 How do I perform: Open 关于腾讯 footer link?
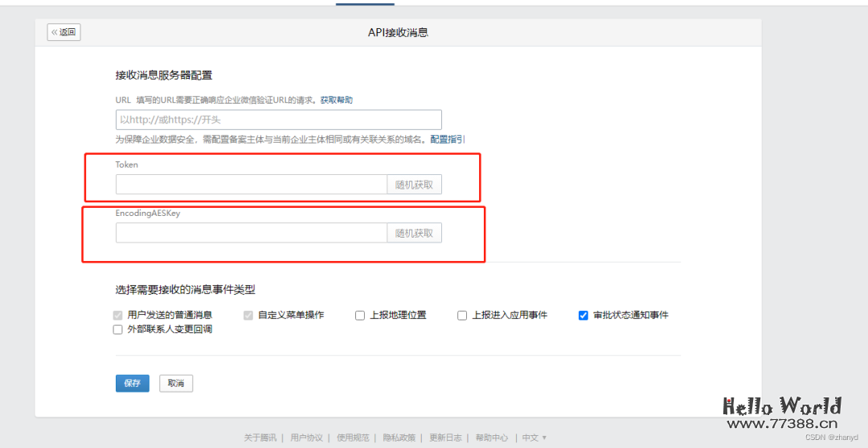coord(260,438)
